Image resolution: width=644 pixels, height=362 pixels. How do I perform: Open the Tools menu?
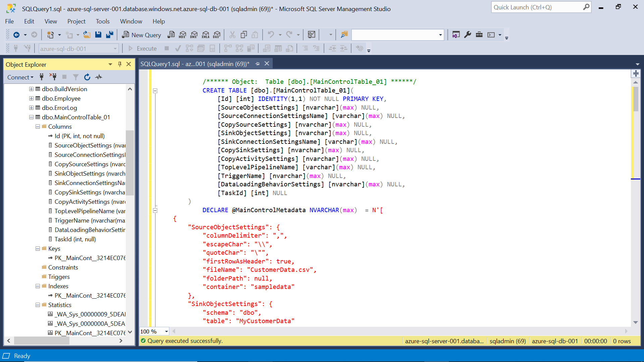tap(103, 21)
